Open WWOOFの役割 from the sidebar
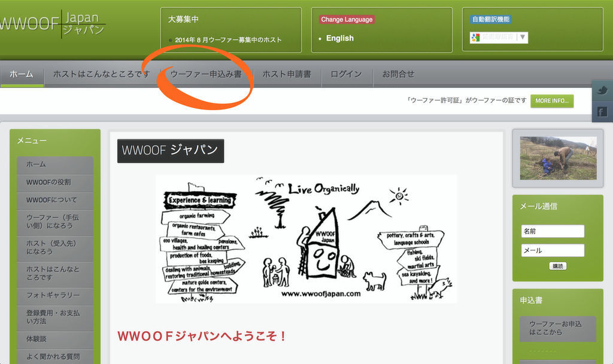The width and height of the screenshot is (613, 364). click(x=54, y=183)
